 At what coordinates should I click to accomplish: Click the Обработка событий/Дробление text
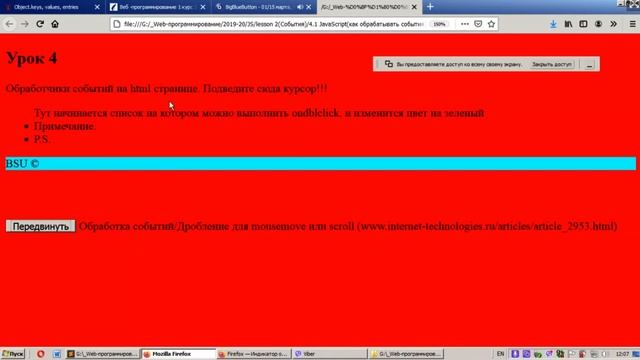click(348, 227)
